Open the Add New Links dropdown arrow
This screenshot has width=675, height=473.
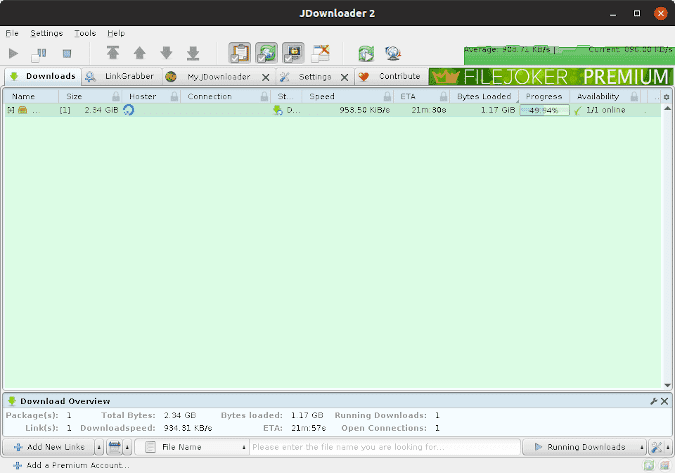tap(99, 447)
